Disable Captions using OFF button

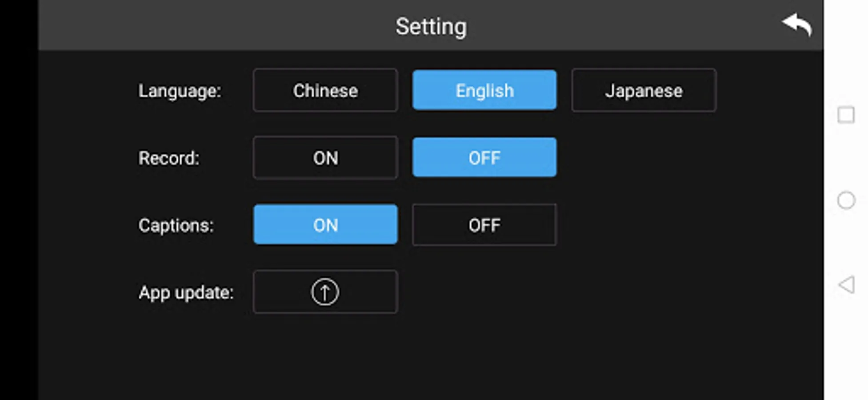tap(484, 225)
